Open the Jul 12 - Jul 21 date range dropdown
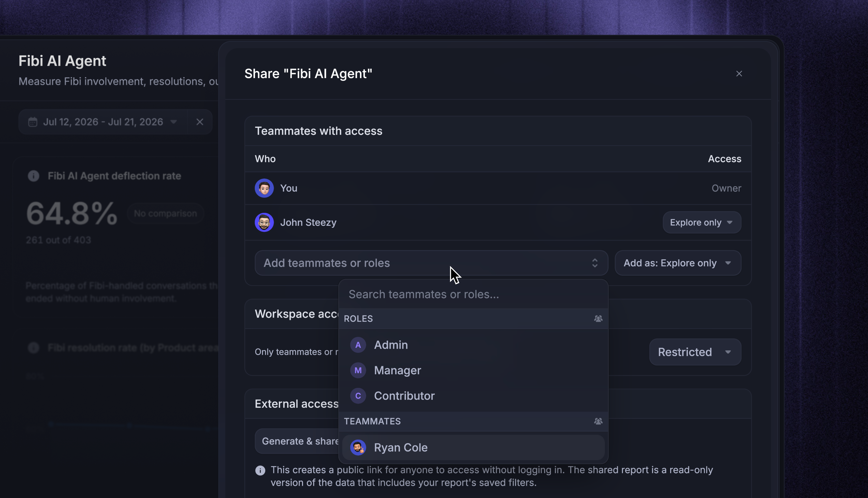 pyautogui.click(x=103, y=122)
